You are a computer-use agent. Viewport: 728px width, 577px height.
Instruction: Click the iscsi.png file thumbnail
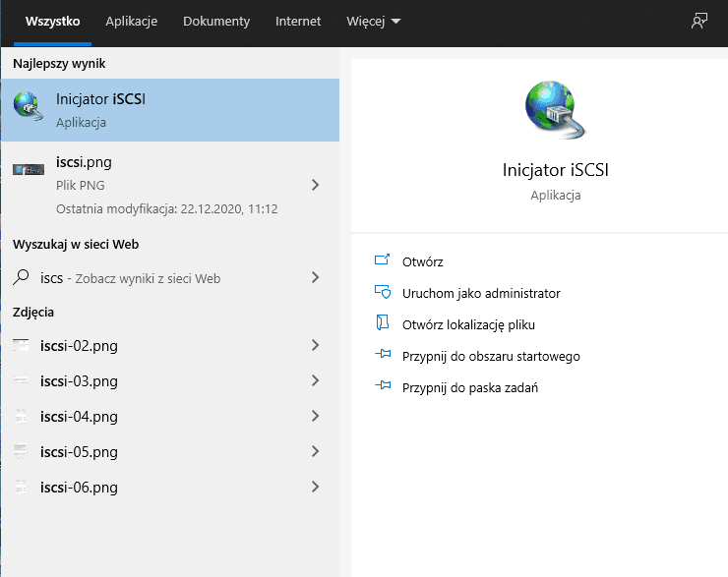click(x=29, y=170)
